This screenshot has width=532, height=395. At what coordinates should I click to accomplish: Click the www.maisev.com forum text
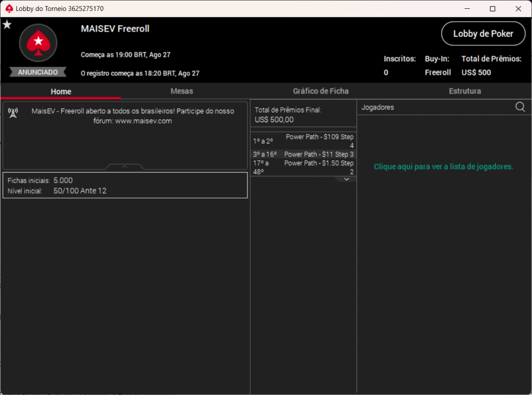[x=143, y=121]
